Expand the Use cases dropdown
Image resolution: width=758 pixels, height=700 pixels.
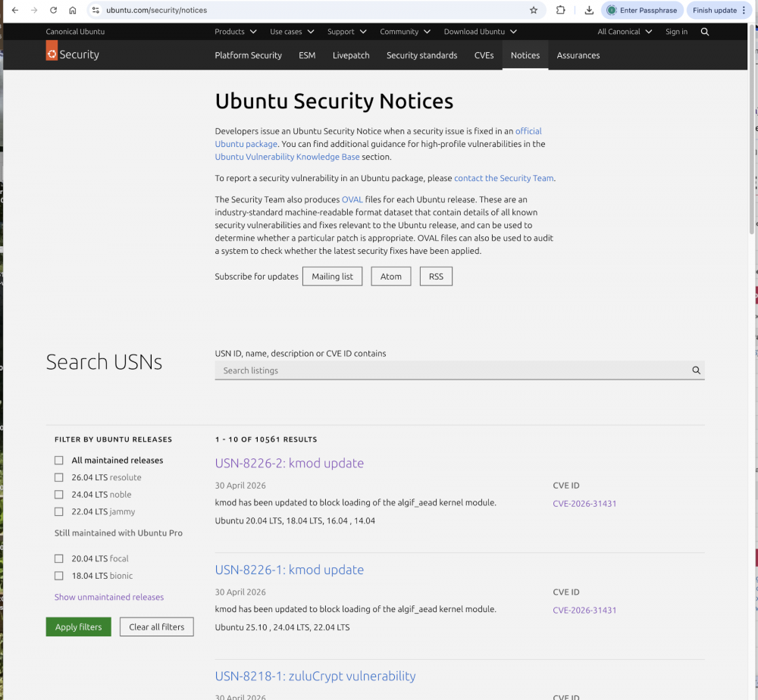292,32
